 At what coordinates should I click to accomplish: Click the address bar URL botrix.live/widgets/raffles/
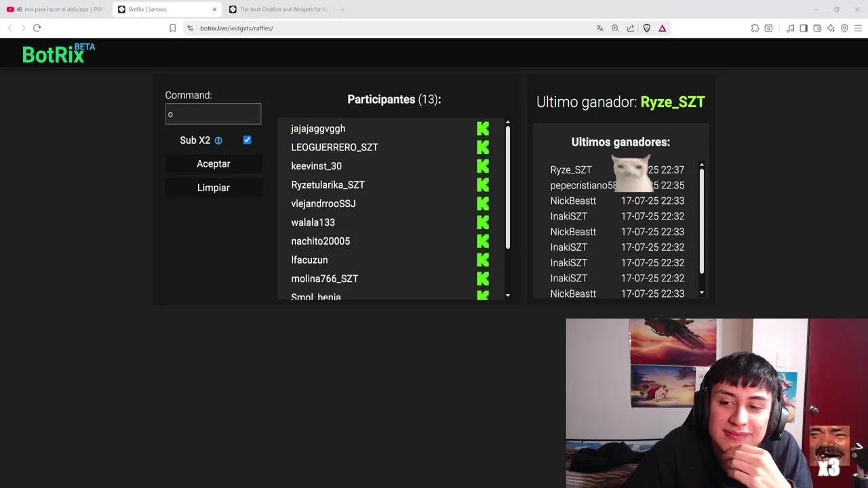tap(237, 28)
